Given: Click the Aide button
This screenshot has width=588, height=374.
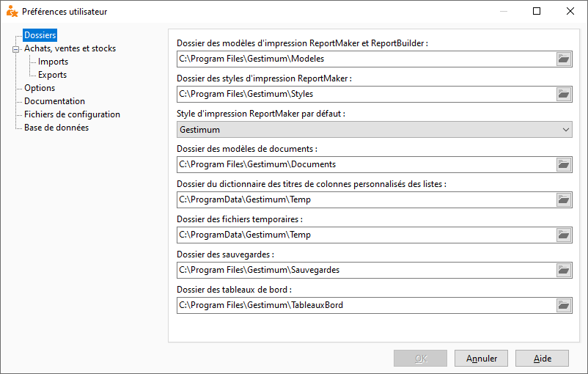Looking at the screenshot, I should [542, 359].
